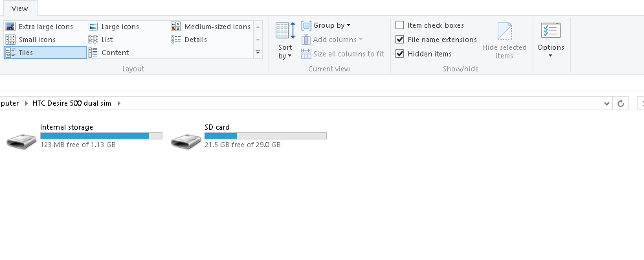The height and width of the screenshot is (260, 644).
Task: Enable Item check boxes
Action: 430,25
